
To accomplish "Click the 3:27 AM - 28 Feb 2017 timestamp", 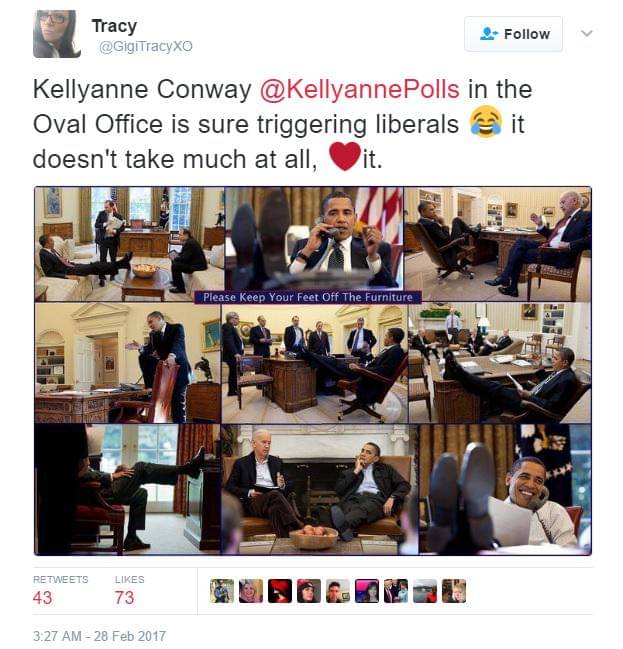I will coord(99,636).
